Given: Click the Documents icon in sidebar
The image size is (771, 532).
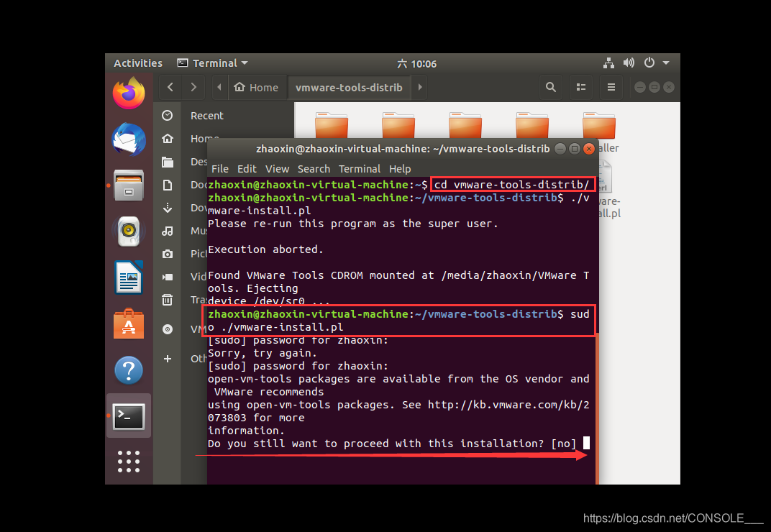Looking at the screenshot, I should click(x=167, y=185).
